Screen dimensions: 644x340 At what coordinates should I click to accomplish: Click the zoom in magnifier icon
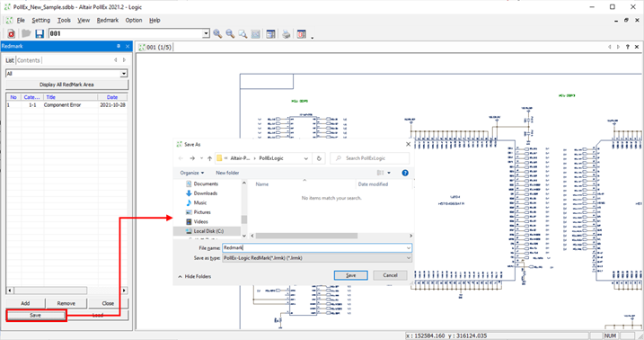217,33
